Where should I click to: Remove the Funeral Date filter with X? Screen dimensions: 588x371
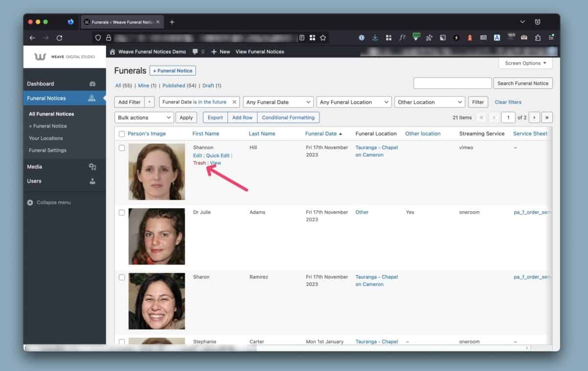tap(234, 102)
